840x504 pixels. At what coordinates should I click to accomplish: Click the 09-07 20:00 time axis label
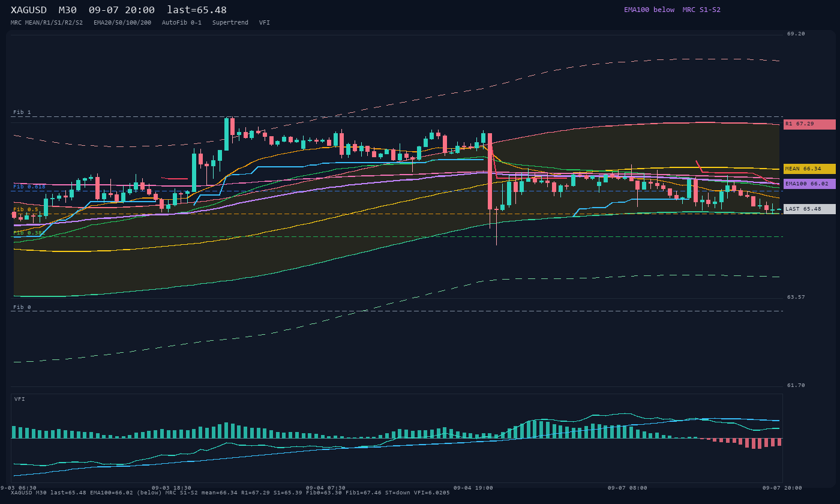tap(782, 488)
